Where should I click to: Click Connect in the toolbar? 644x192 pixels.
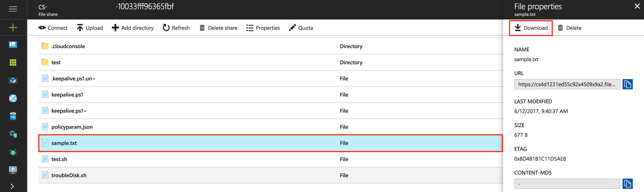click(53, 28)
